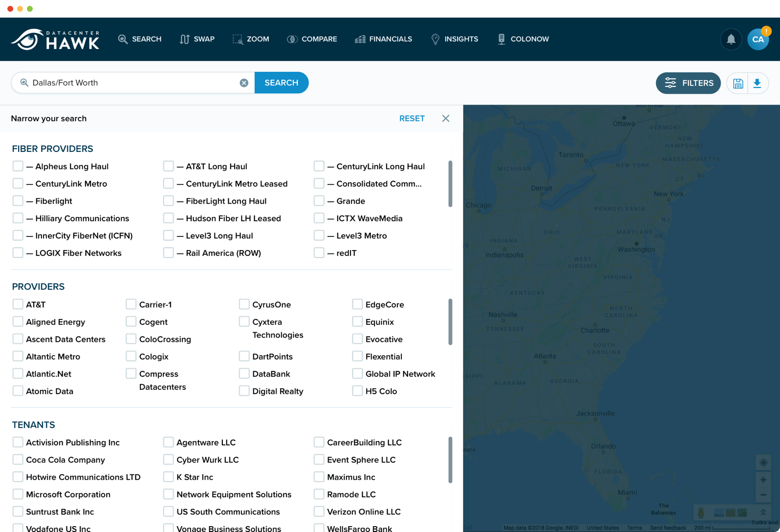Check the H5 Colo provider
The width and height of the screenshot is (780, 532).
pos(357,391)
